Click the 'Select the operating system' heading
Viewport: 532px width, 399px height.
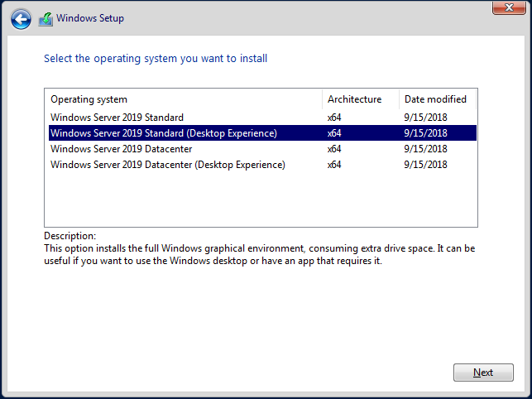pos(156,59)
